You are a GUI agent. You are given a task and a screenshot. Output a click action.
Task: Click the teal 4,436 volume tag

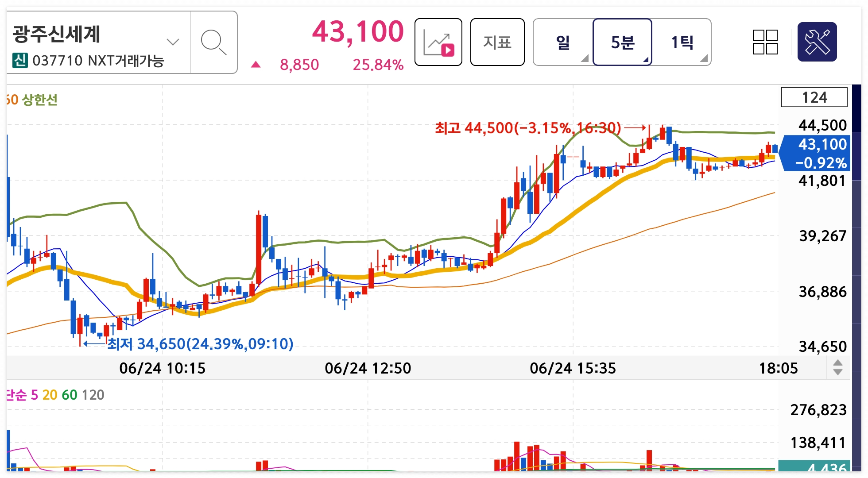814,466
